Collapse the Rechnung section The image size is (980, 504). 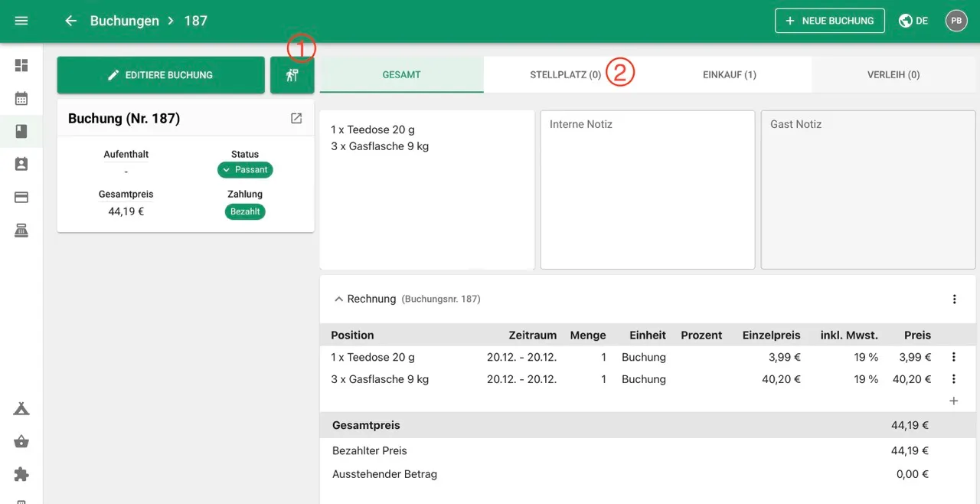tap(339, 299)
